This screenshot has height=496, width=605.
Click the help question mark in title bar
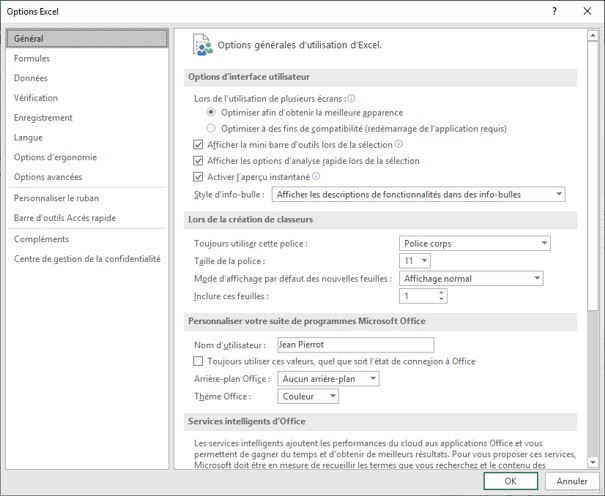click(x=554, y=10)
